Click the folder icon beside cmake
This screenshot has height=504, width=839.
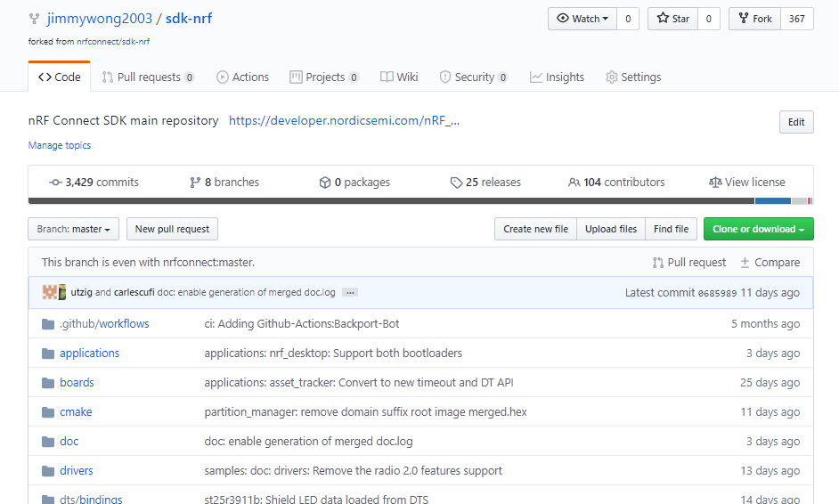tap(48, 412)
